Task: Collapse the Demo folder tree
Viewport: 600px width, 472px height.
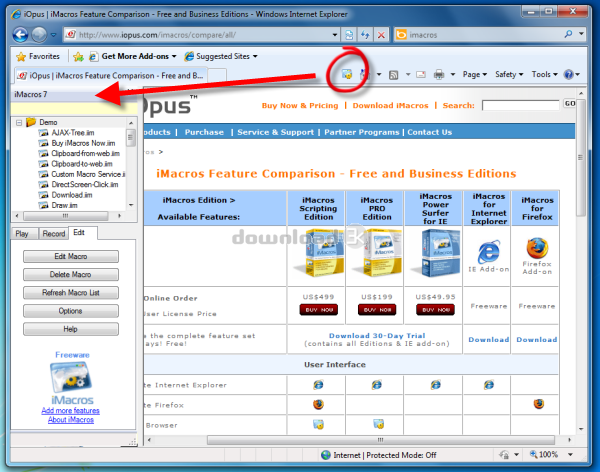Action: [19, 122]
